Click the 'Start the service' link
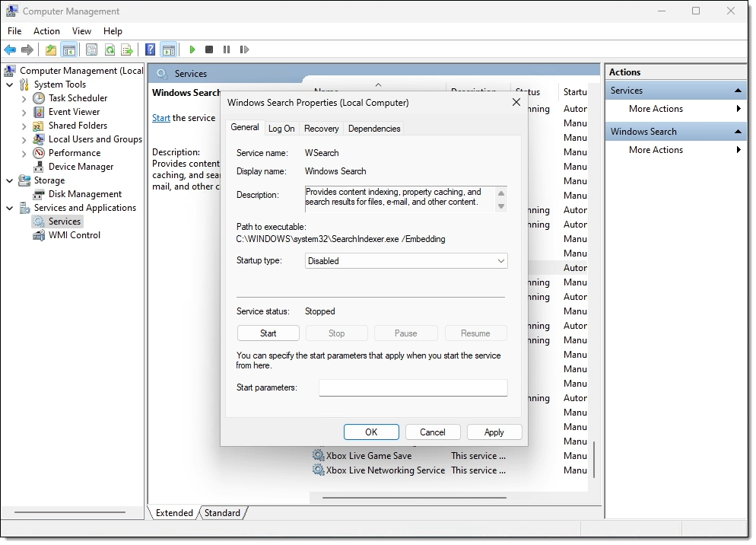 click(160, 118)
